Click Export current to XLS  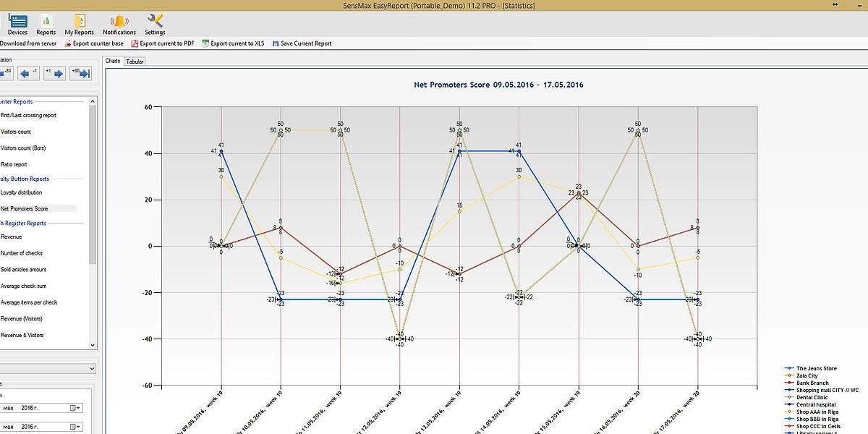point(232,43)
